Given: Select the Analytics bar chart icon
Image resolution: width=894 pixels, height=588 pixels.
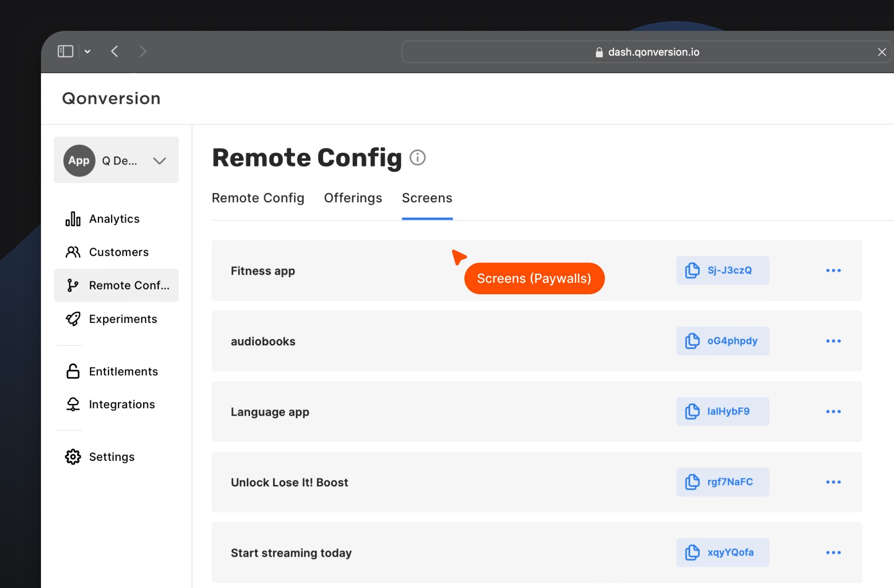Looking at the screenshot, I should (x=72, y=218).
